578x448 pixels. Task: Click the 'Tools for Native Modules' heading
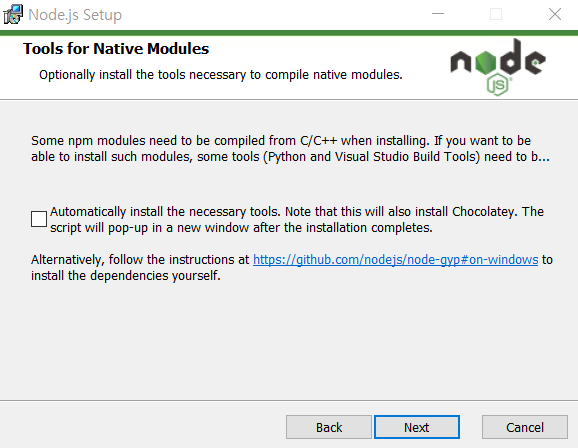(x=116, y=49)
